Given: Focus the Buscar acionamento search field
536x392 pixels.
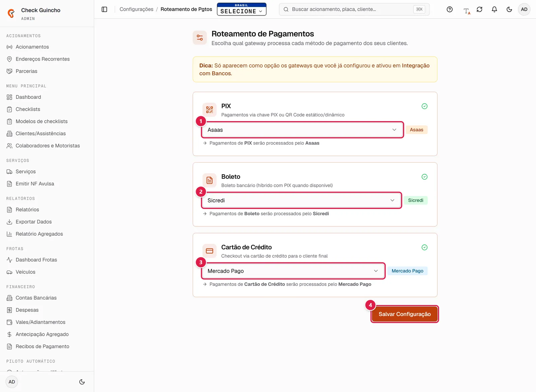Looking at the screenshot, I should pos(354,9).
